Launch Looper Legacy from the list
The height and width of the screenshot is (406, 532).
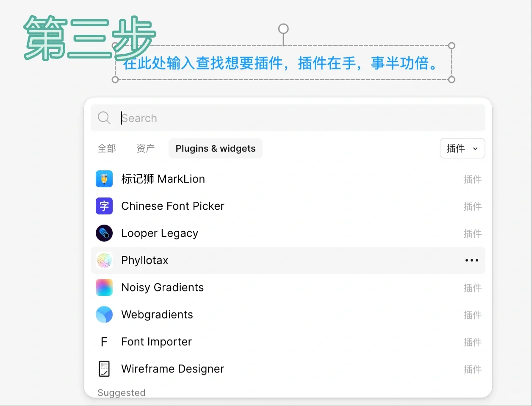click(288, 233)
